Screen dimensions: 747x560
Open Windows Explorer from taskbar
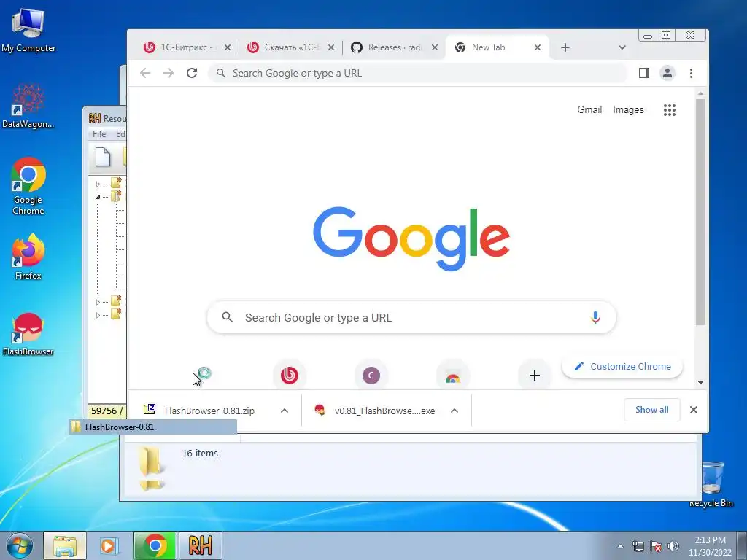65,545
